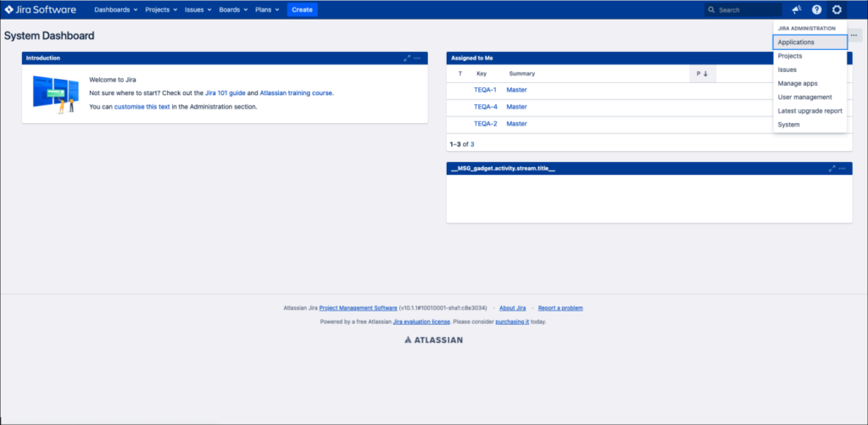Viewport: 868px width, 425px height.
Task: Open the TEQA-4 issue link
Action: point(485,107)
